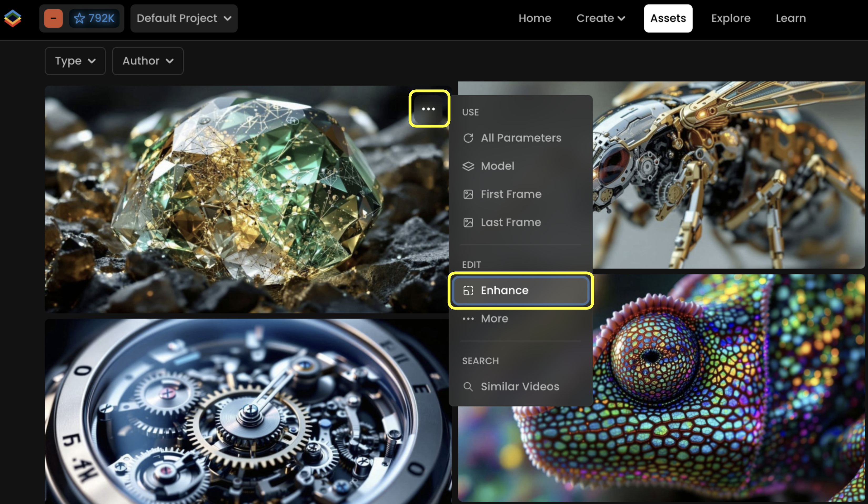This screenshot has width=868, height=504.
Task: Click the refresh icon beside All Parameters
Action: click(468, 138)
